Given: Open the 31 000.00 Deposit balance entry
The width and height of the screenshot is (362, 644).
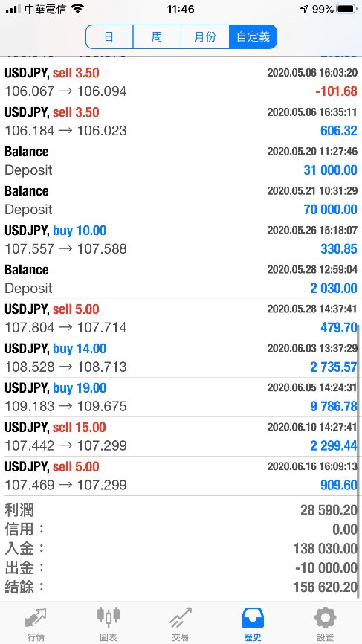Looking at the screenshot, I should point(181,161).
